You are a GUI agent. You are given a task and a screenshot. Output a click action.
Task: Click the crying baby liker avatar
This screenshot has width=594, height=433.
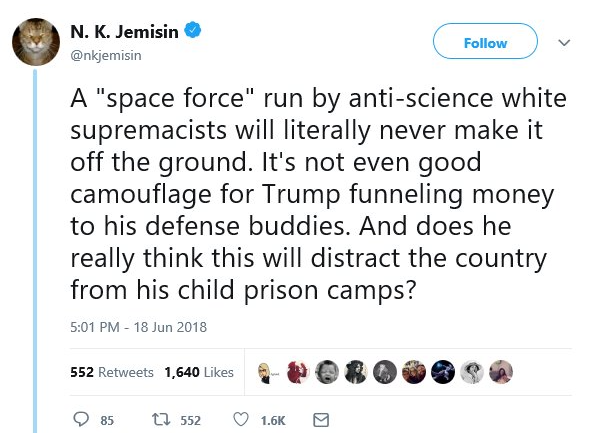coord(327,372)
